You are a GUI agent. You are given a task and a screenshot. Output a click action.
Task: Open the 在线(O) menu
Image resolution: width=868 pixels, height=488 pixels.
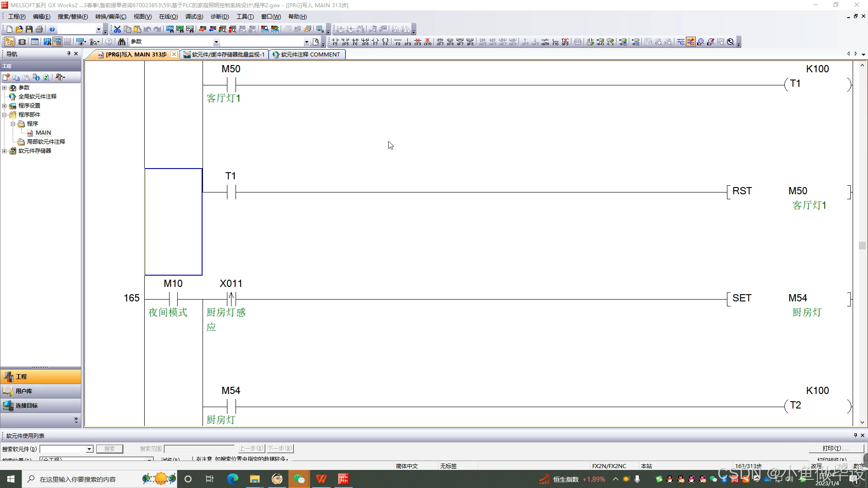(168, 17)
